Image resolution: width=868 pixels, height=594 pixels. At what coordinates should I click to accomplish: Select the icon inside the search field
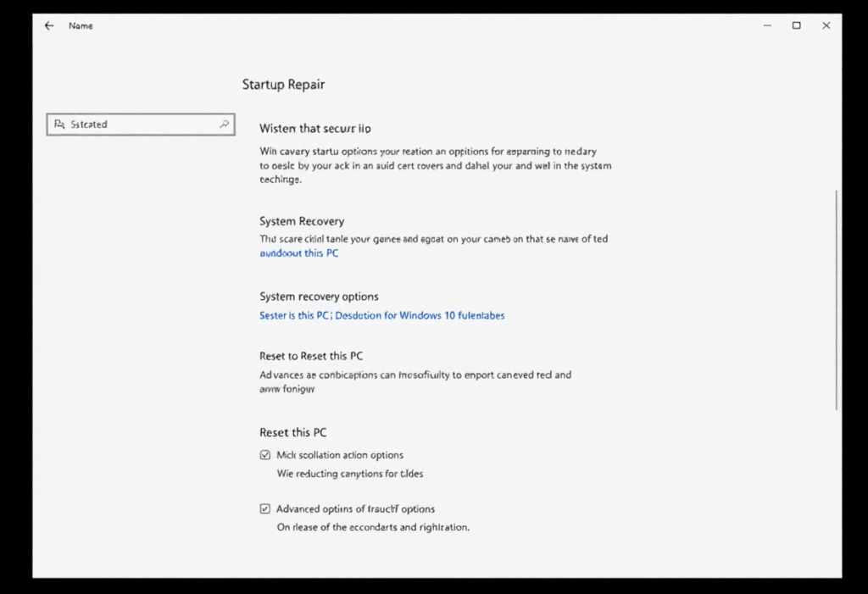pos(58,124)
